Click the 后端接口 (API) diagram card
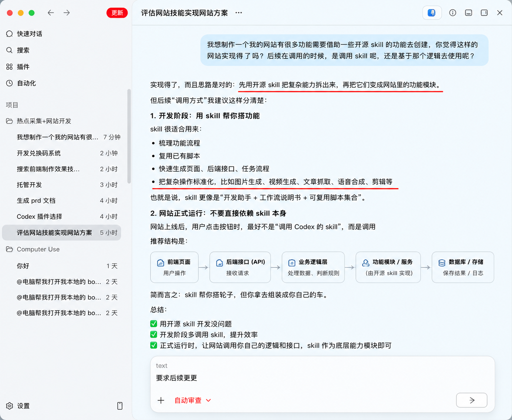The image size is (512, 420). (240, 267)
